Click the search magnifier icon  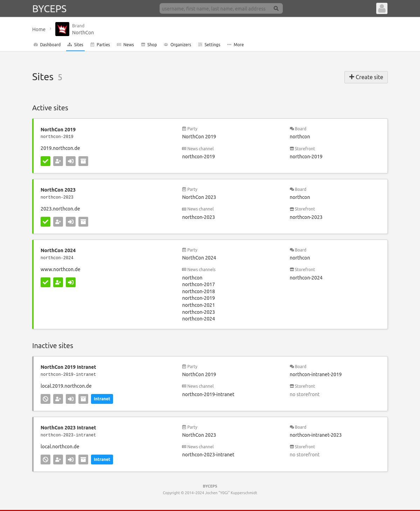click(x=276, y=8)
